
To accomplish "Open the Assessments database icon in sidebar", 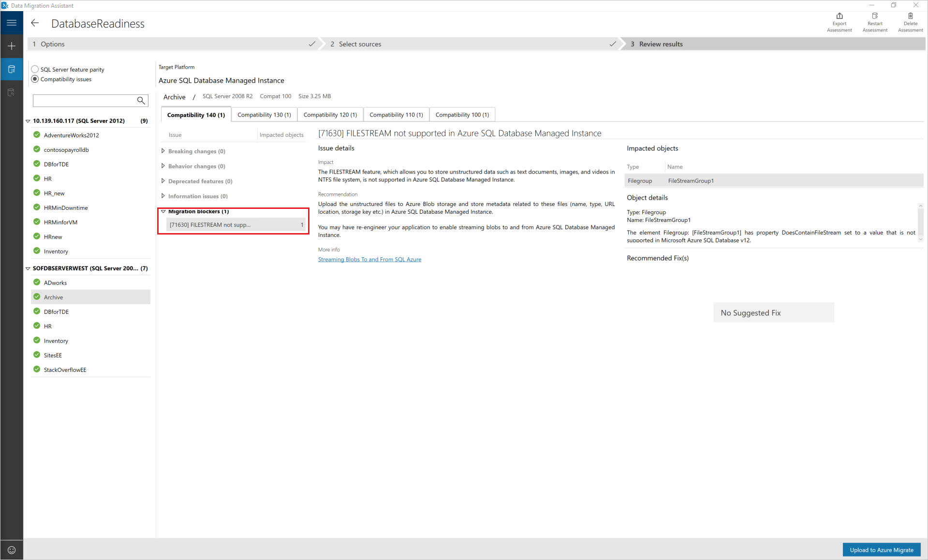I will 12,69.
